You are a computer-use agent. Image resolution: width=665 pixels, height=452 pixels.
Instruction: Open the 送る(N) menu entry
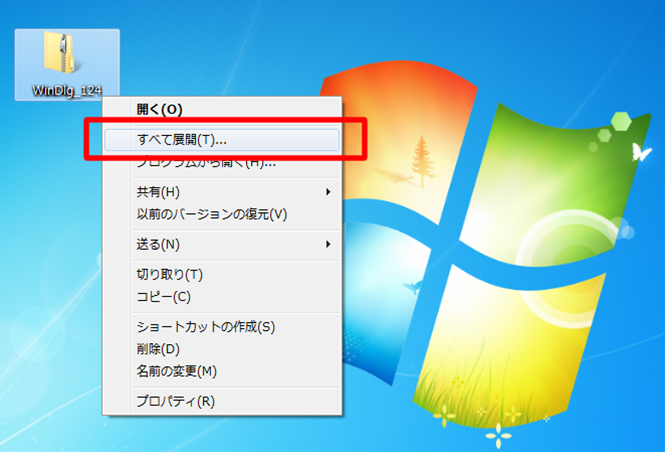point(222,244)
